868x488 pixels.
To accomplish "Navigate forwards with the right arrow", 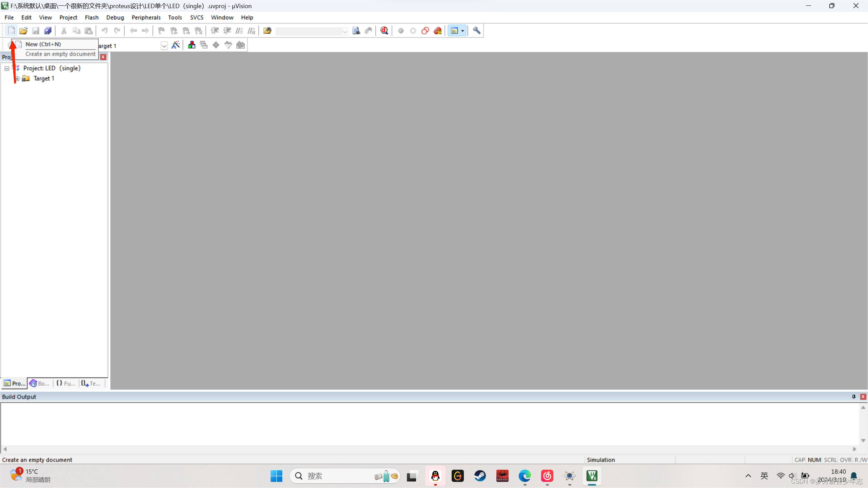I will coord(145,31).
